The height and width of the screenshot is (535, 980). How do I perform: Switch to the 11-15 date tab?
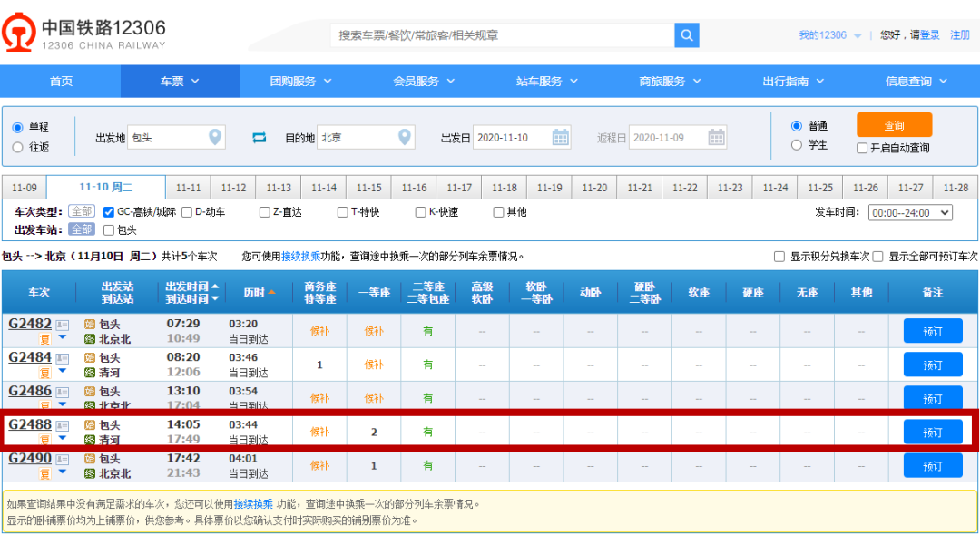tap(368, 188)
